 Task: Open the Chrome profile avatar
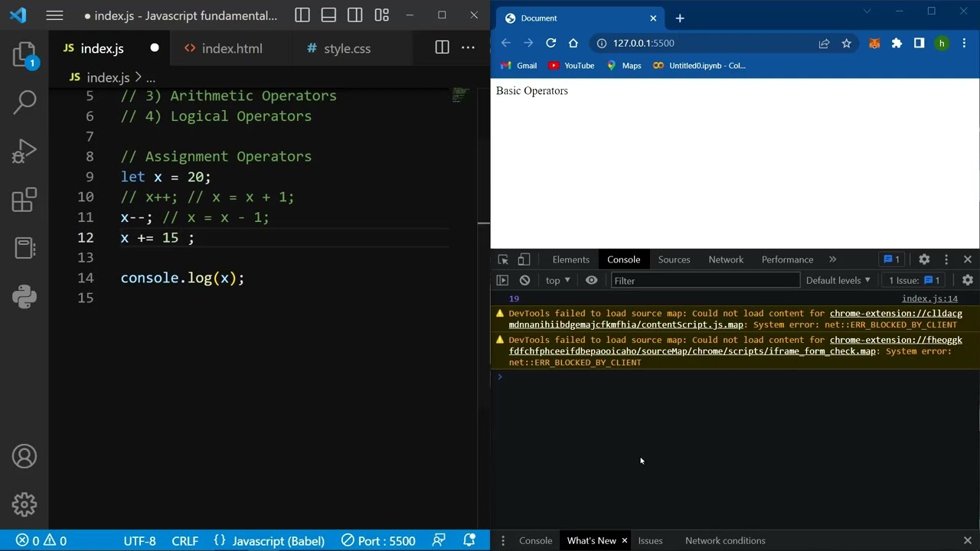pyautogui.click(x=942, y=44)
